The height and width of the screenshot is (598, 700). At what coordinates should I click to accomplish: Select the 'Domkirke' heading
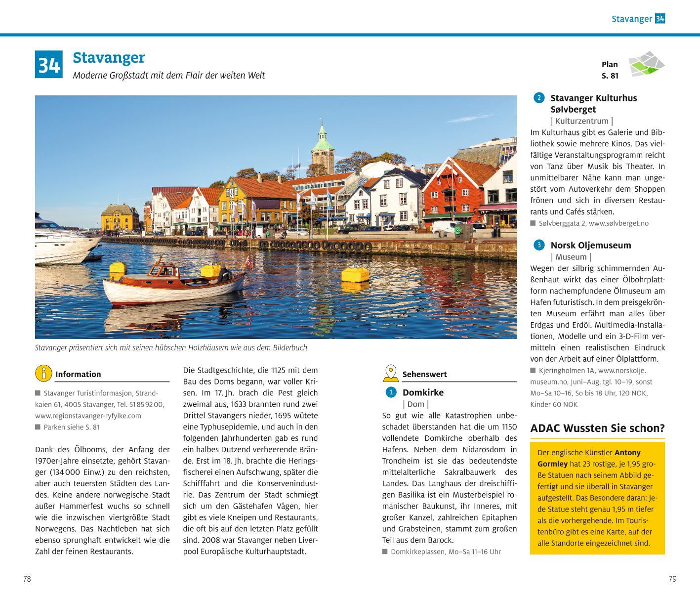(423, 392)
